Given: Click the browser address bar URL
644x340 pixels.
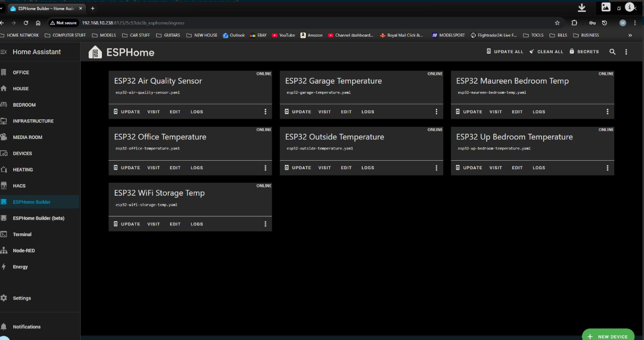Looking at the screenshot, I should (133, 23).
